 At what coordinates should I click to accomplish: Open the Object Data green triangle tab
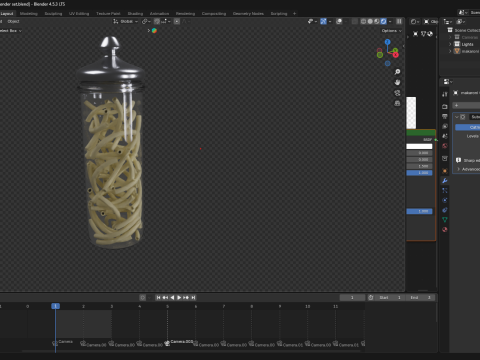445,220
